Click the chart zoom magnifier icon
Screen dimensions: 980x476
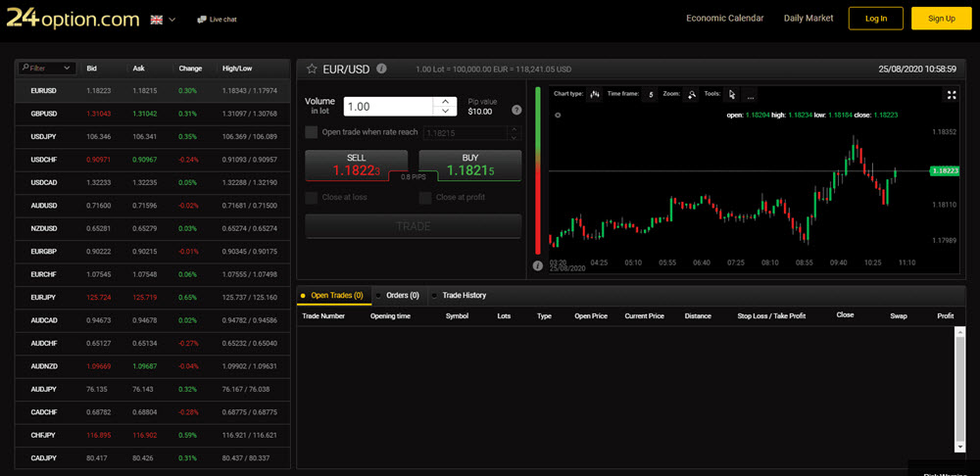(691, 95)
